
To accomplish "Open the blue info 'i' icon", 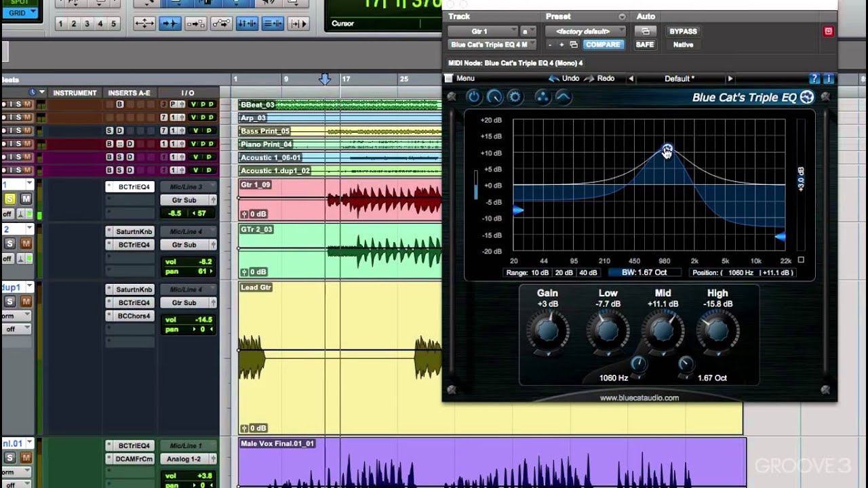I will point(828,79).
